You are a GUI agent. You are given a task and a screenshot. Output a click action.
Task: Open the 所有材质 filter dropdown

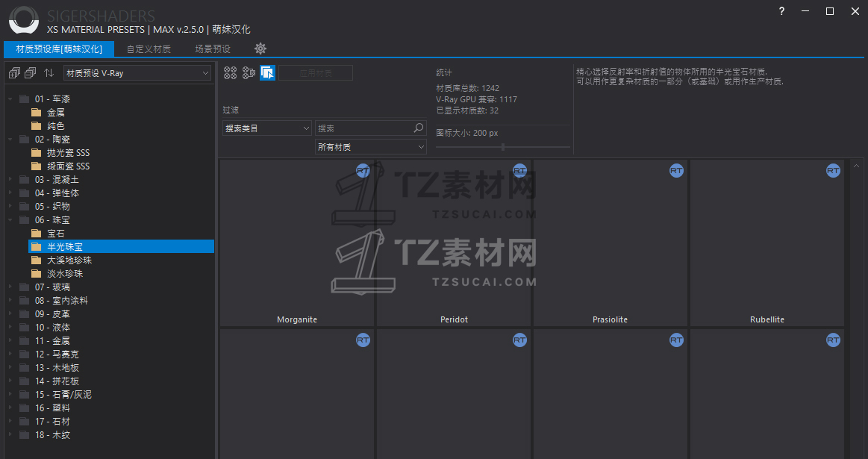[x=370, y=147]
